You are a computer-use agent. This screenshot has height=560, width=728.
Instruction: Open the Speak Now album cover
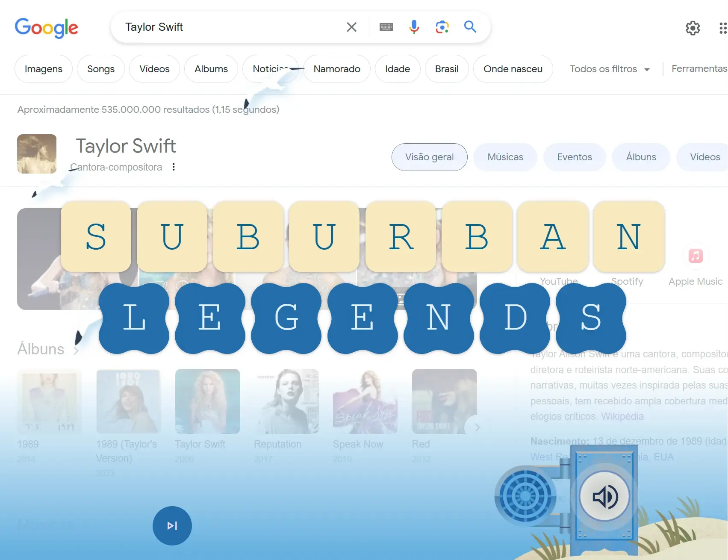point(365,401)
